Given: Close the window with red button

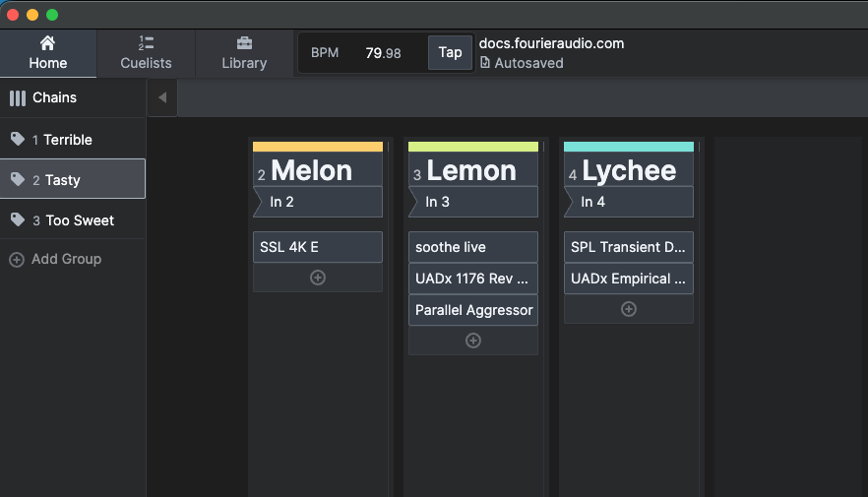Looking at the screenshot, I should pos(13,15).
